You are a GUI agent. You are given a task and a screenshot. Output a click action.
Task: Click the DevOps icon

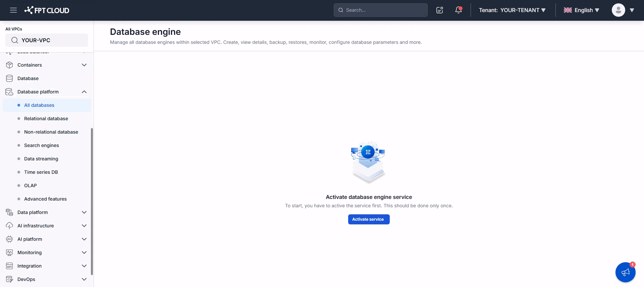tap(9, 279)
